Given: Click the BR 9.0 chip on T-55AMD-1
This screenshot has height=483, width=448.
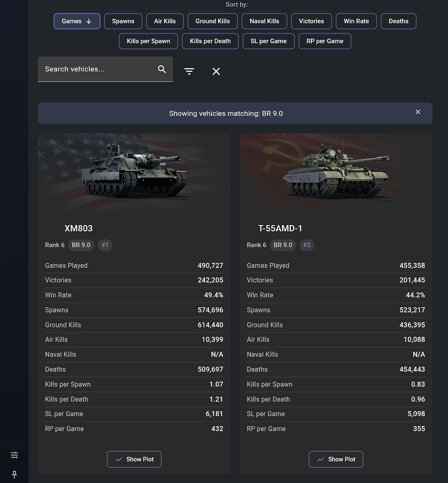Looking at the screenshot, I should [283, 245].
